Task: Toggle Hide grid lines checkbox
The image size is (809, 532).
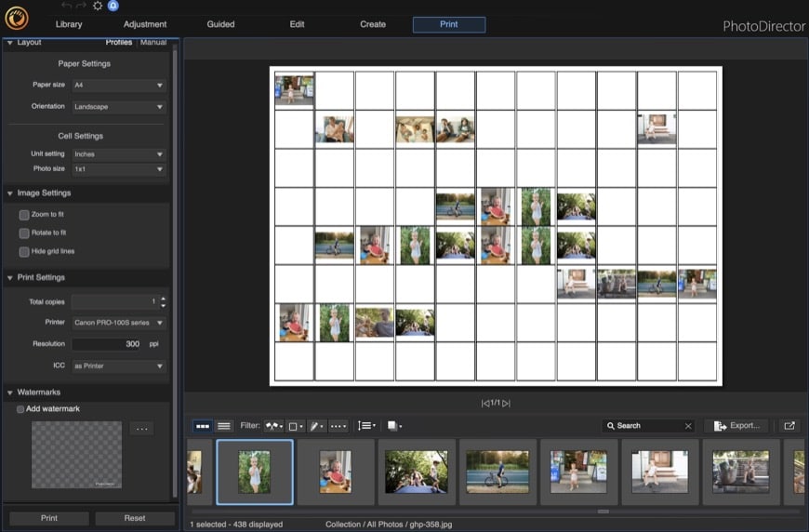Action: tap(24, 252)
